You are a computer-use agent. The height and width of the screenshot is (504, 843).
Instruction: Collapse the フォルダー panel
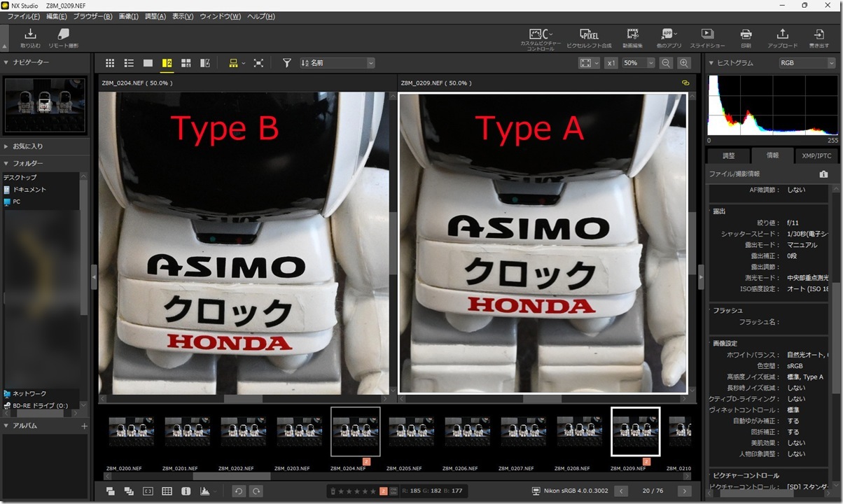[6, 163]
